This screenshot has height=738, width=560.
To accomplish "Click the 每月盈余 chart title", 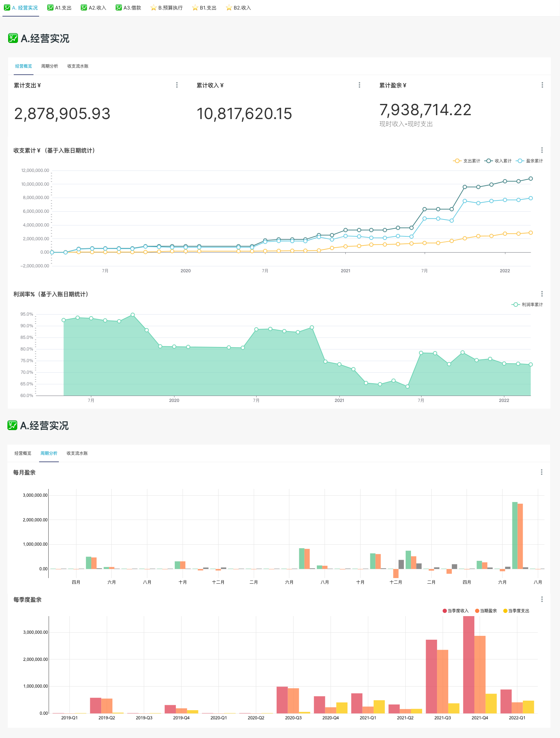I will [x=24, y=472].
